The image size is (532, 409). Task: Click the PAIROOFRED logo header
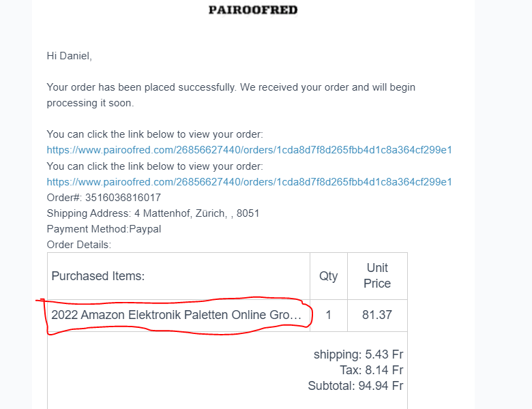[253, 10]
